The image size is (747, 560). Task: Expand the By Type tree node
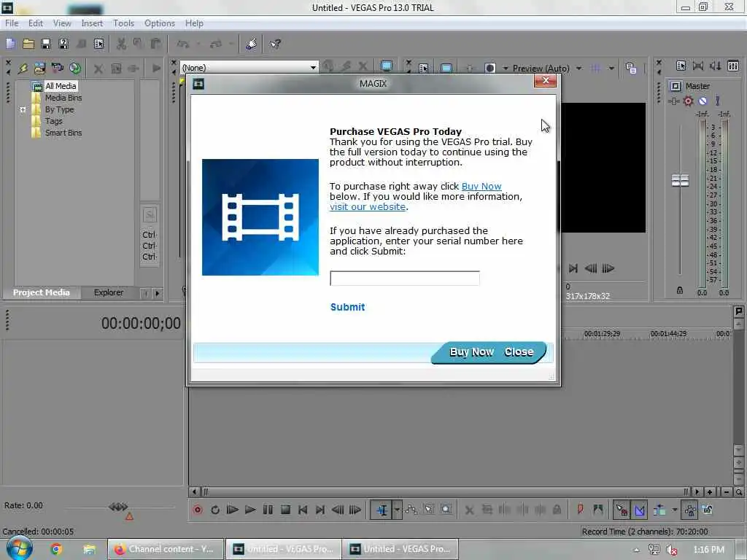point(23,109)
